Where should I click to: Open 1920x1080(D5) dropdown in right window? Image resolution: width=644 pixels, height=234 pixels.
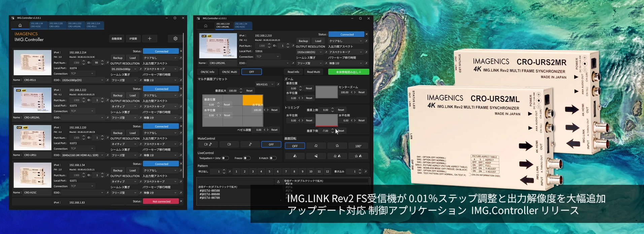click(309, 52)
